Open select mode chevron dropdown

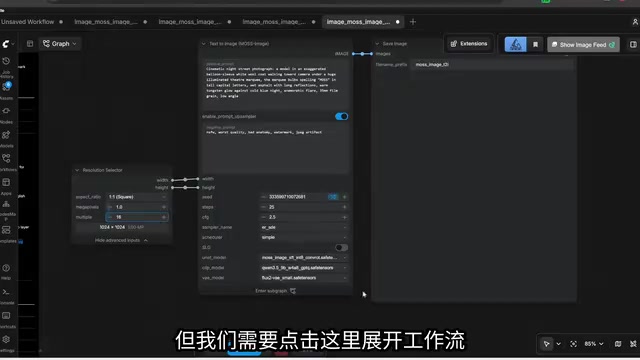pos(558,344)
